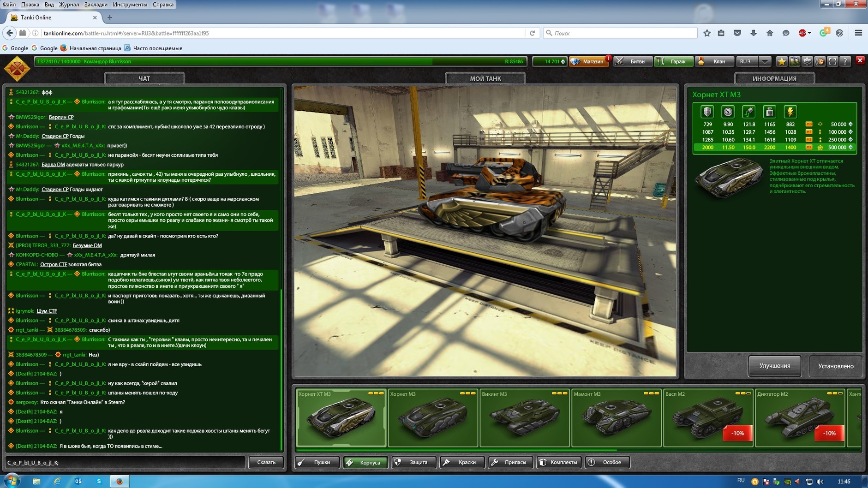Click the armor shield stat icon
Viewport: 868px width, 488px height.
pyautogui.click(x=707, y=112)
